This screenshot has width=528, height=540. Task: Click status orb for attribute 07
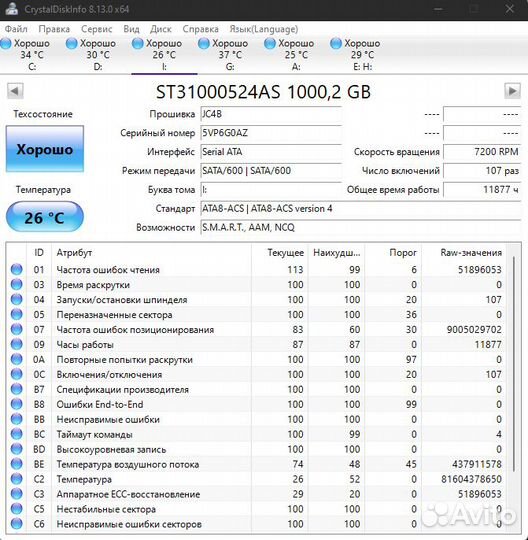[x=16, y=329]
